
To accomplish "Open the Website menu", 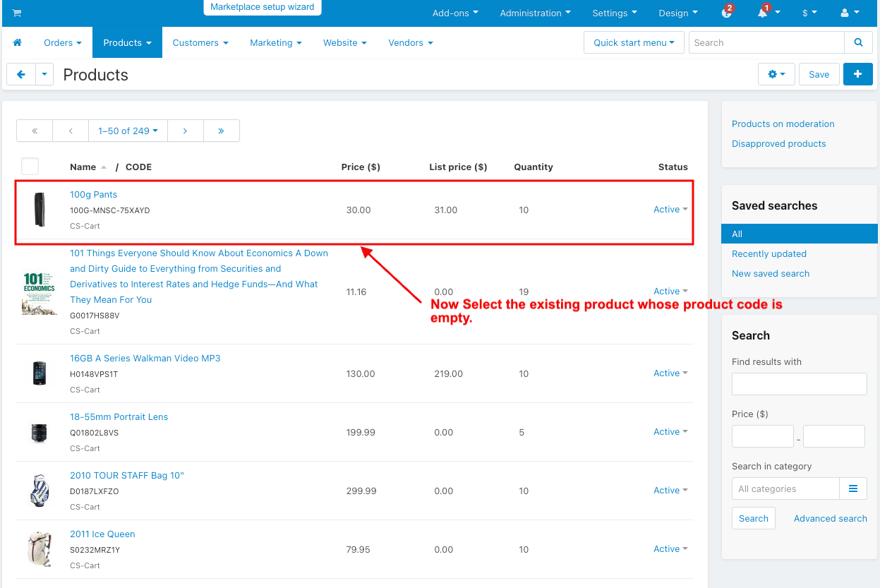I will pos(345,42).
